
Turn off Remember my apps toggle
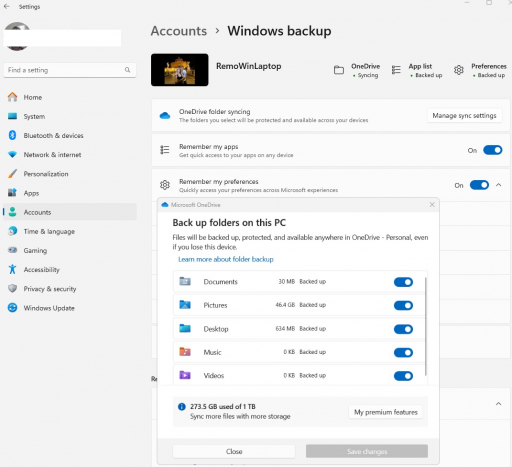tap(493, 150)
